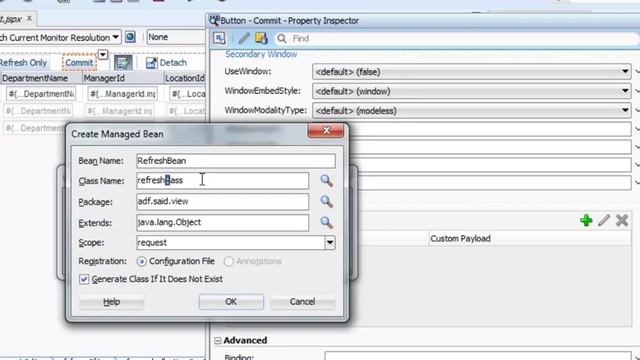Open Help for Create Managed Bean
Viewport: 640px width, 360px height.
coord(111,302)
